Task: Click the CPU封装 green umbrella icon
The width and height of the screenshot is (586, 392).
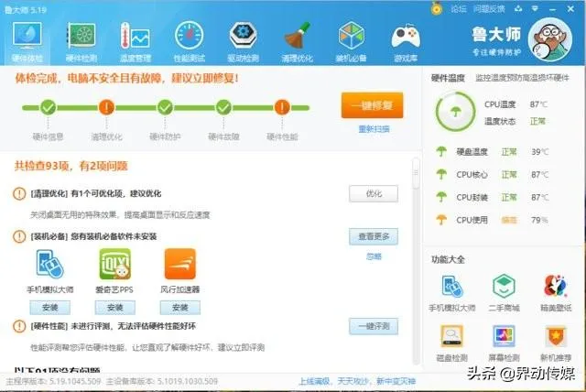Action: click(441, 197)
